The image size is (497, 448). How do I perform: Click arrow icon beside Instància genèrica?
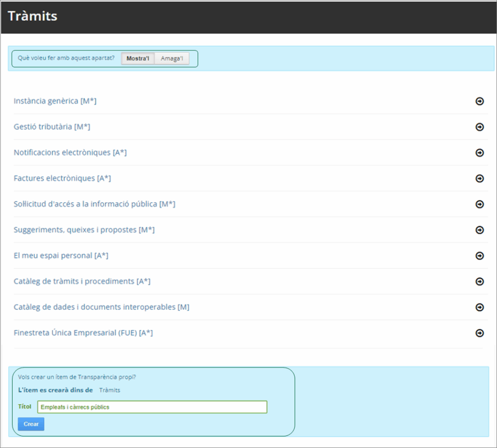(480, 101)
